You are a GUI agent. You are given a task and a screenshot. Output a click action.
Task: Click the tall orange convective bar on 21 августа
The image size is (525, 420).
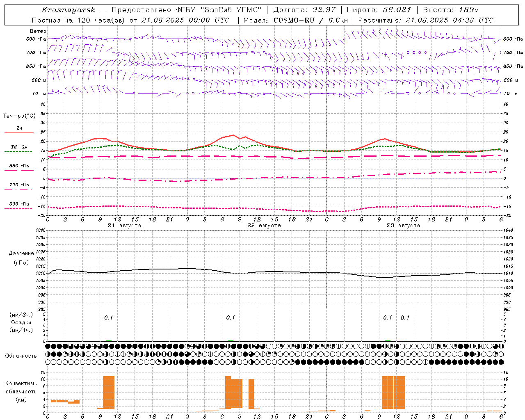click(109, 393)
